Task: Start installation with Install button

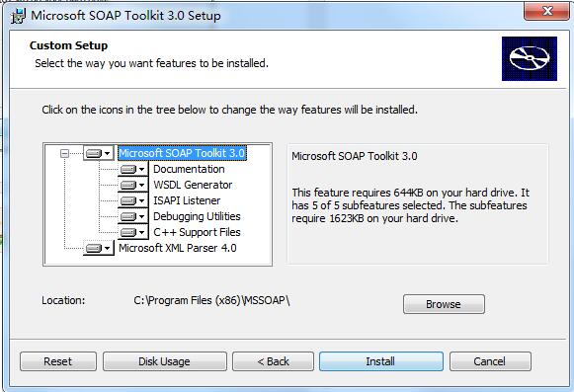Action: [x=381, y=361]
